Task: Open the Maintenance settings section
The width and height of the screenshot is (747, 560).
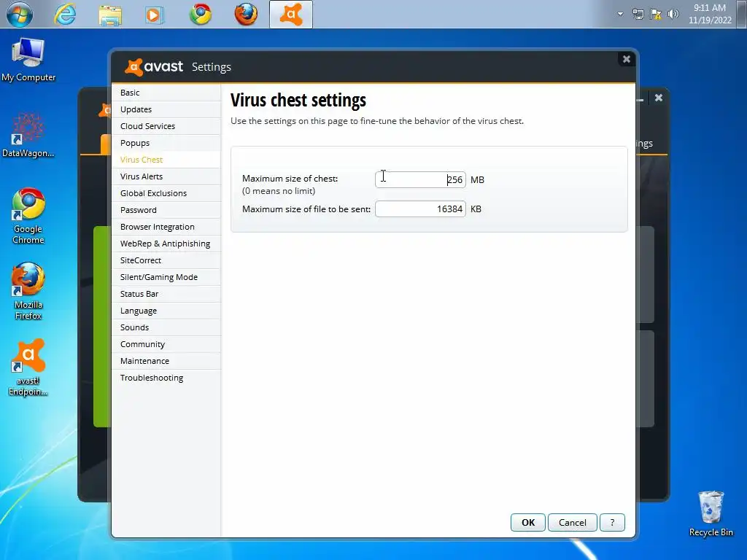Action: tap(166, 361)
